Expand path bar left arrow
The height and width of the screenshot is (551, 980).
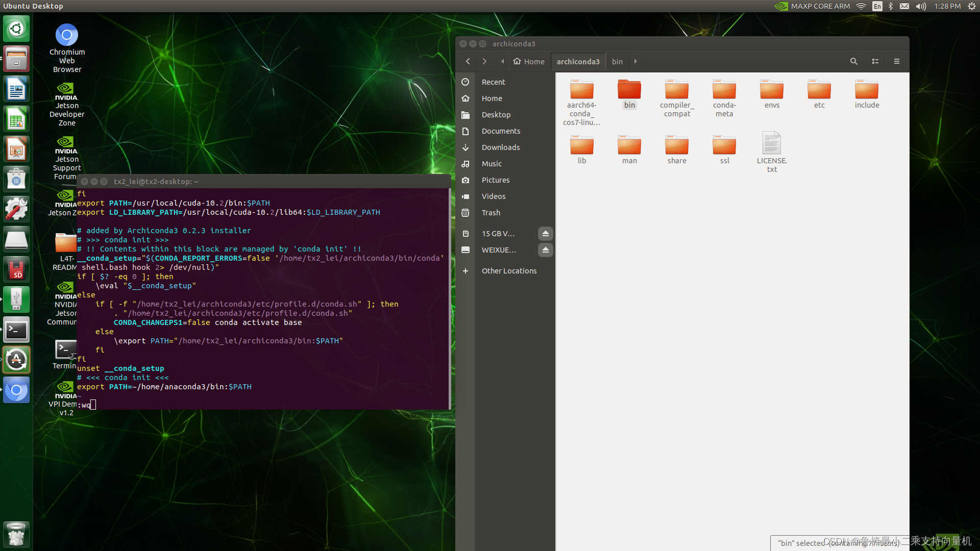(x=502, y=61)
